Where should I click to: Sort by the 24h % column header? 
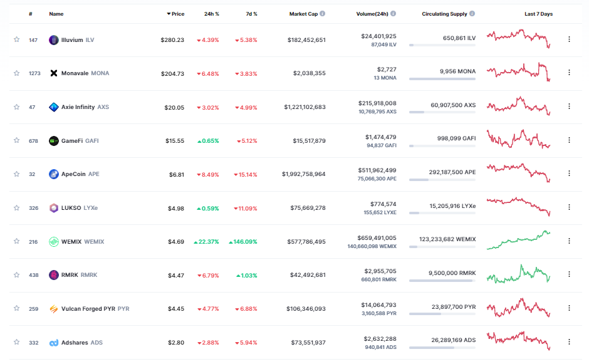(212, 14)
